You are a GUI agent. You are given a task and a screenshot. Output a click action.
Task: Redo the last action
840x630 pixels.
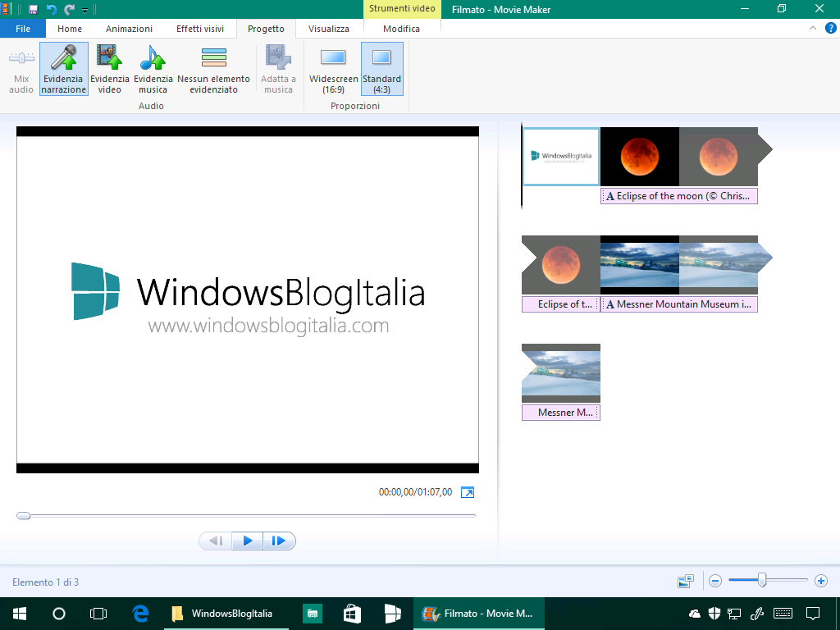click(69, 9)
